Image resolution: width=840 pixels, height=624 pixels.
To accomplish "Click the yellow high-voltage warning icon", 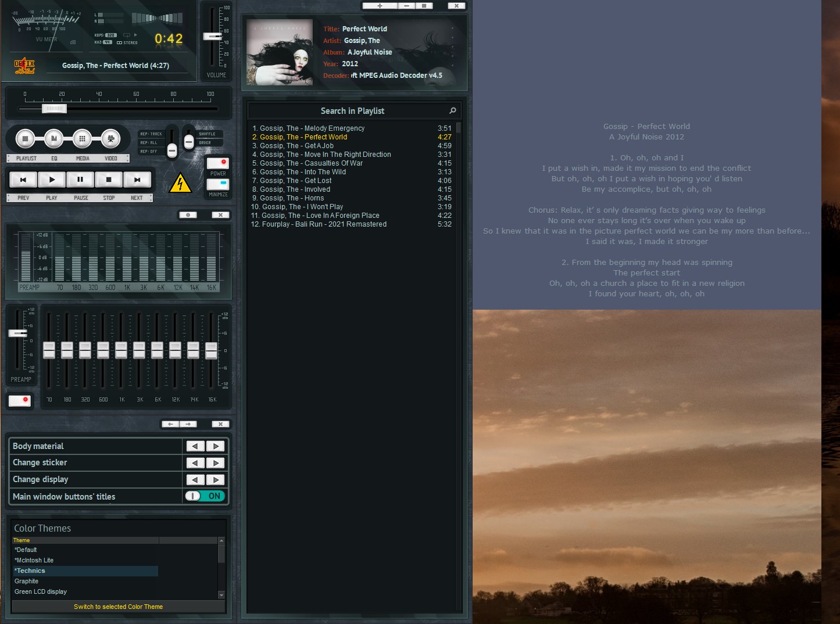I will (x=180, y=184).
